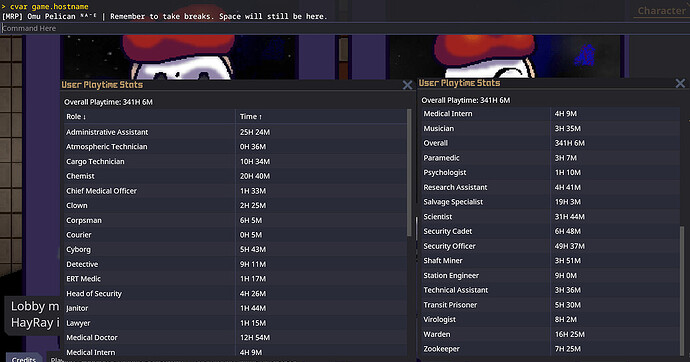Select the Chief Medical Officer row
Image resolution: width=690 pixels, height=362 pixels.
[x=235, y=191]
